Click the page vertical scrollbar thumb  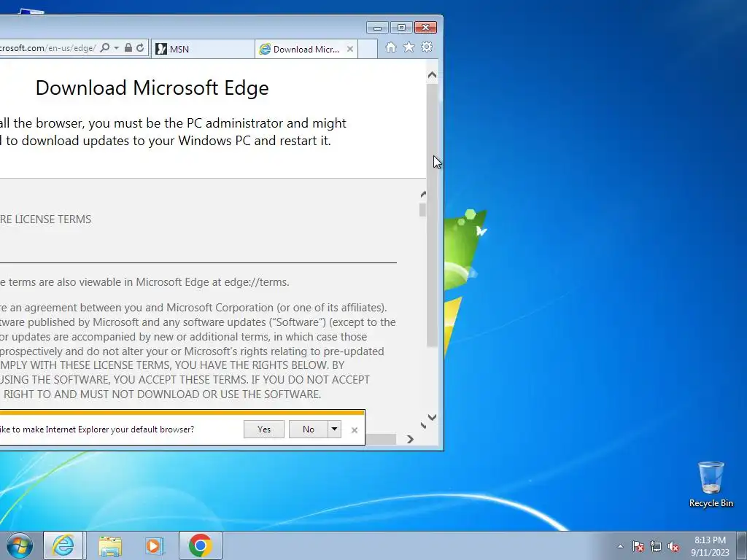[x=432, y=215]
